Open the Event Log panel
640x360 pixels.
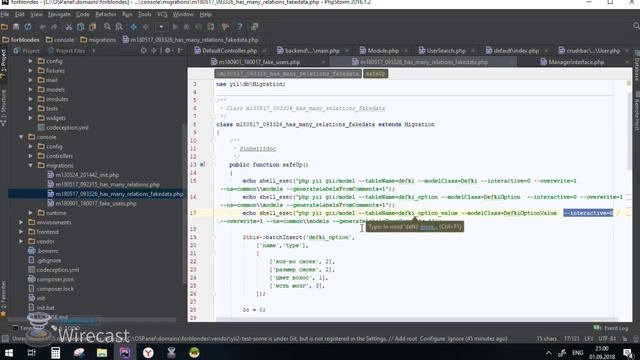(611, 328)
